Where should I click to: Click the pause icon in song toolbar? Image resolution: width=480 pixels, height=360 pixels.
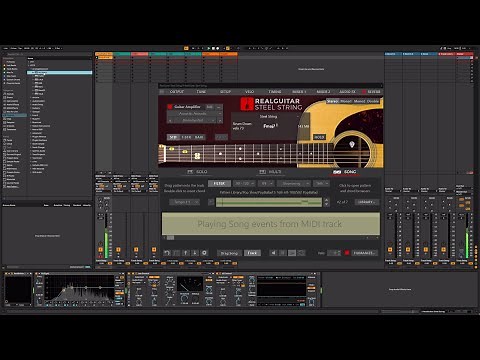tap(282, 253)
